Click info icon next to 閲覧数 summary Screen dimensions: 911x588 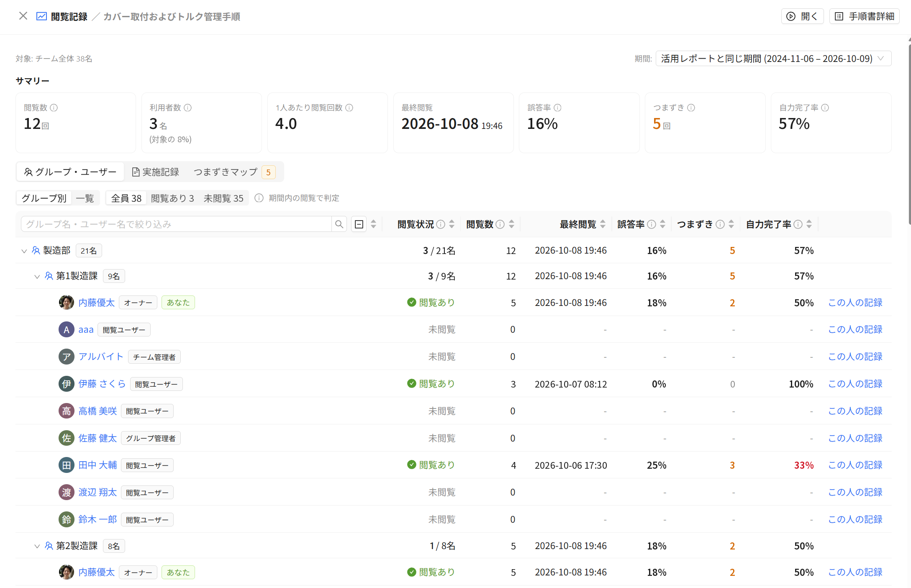click(54, 108)
